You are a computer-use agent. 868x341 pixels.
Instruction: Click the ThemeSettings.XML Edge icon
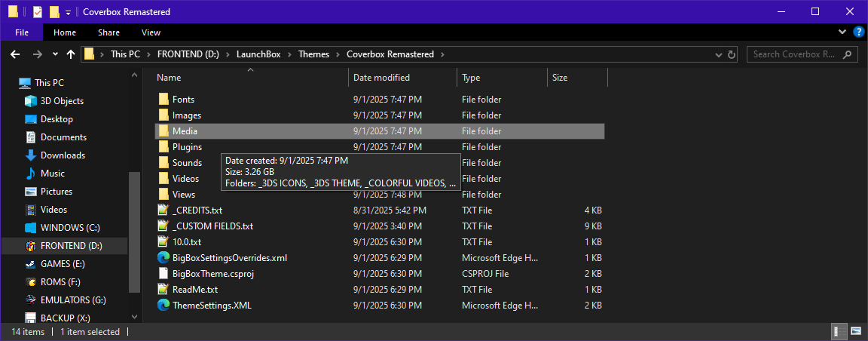pyautogui.click(x=163, y=305)
